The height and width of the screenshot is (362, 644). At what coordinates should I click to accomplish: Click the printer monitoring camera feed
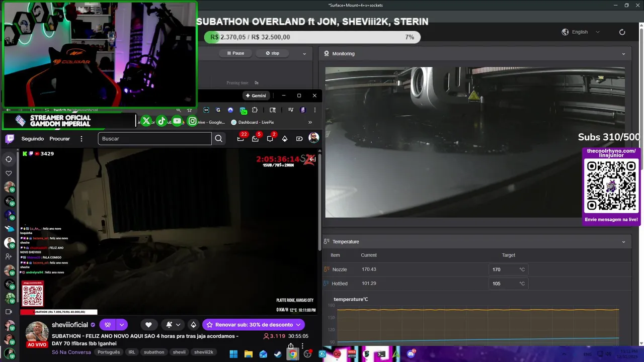tap(475, 142)
